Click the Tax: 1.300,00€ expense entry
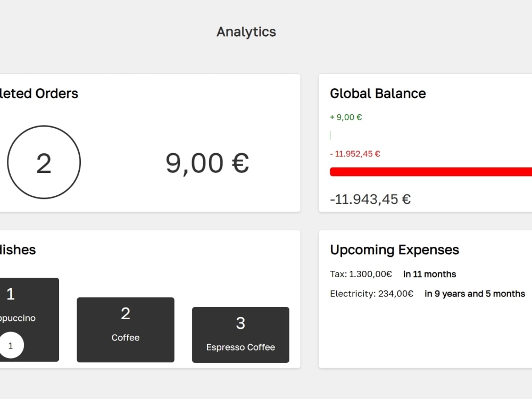 pyautogui.click(x=361, y=274)
